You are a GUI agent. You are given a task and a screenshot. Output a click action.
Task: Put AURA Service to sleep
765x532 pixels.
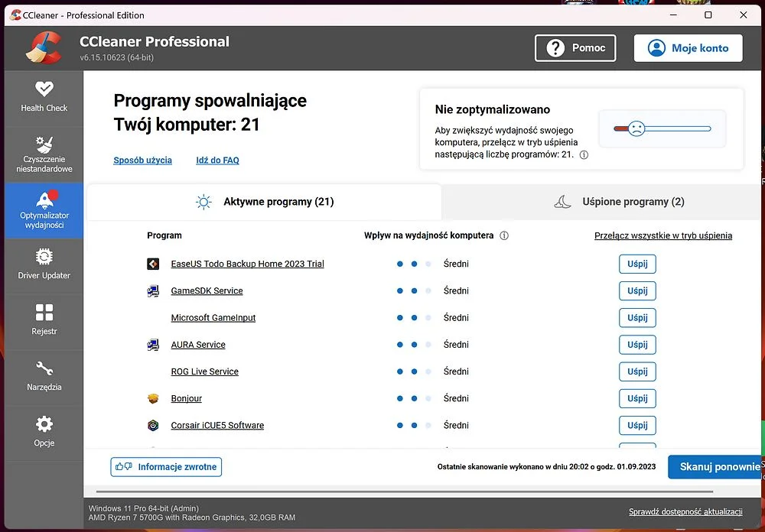coord(637,344)
